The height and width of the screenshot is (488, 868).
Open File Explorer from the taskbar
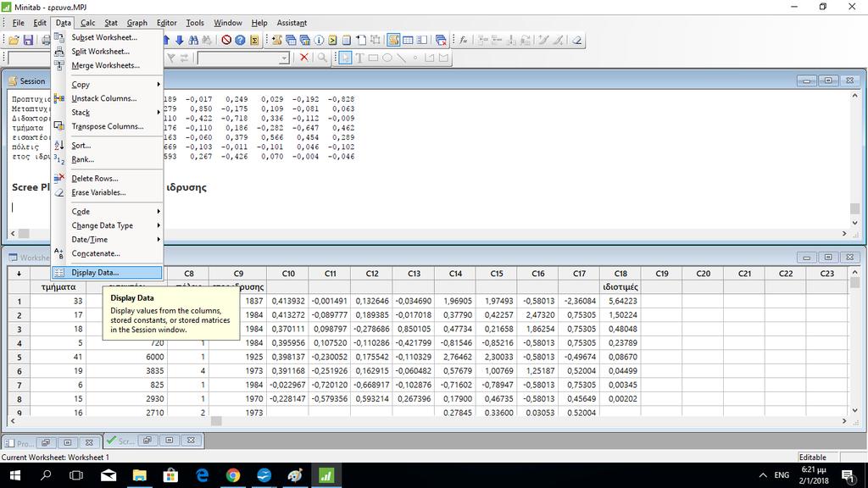click(x=140, y=475)
